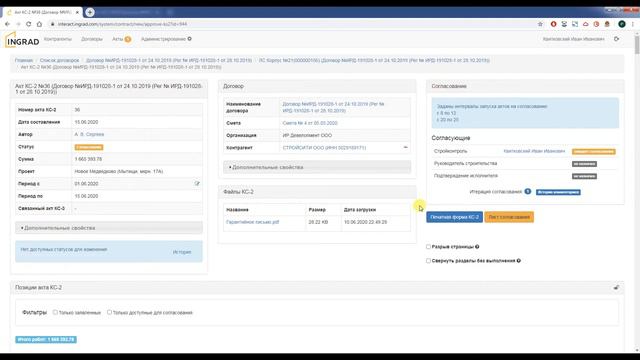Expand Дополнительные свойства in the Договор panel
The height and width of the screenshot is (360, 640).
pyautogui.click(x=317, y=167)
